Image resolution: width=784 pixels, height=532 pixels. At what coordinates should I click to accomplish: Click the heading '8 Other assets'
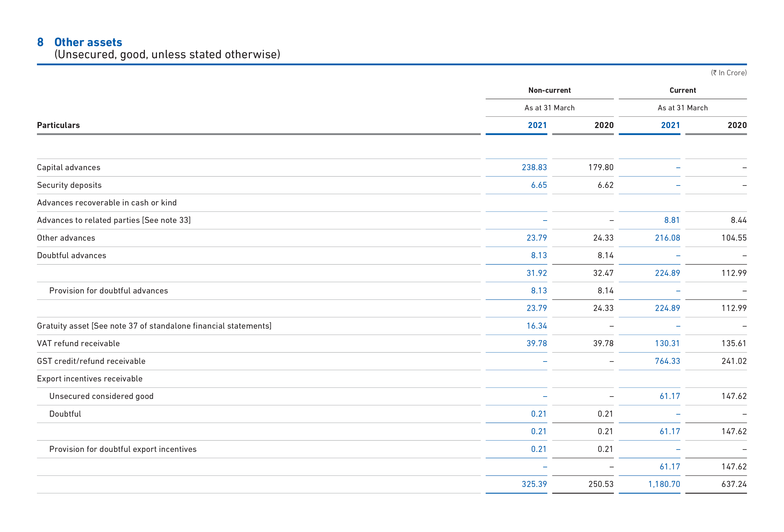click(79, 42)
